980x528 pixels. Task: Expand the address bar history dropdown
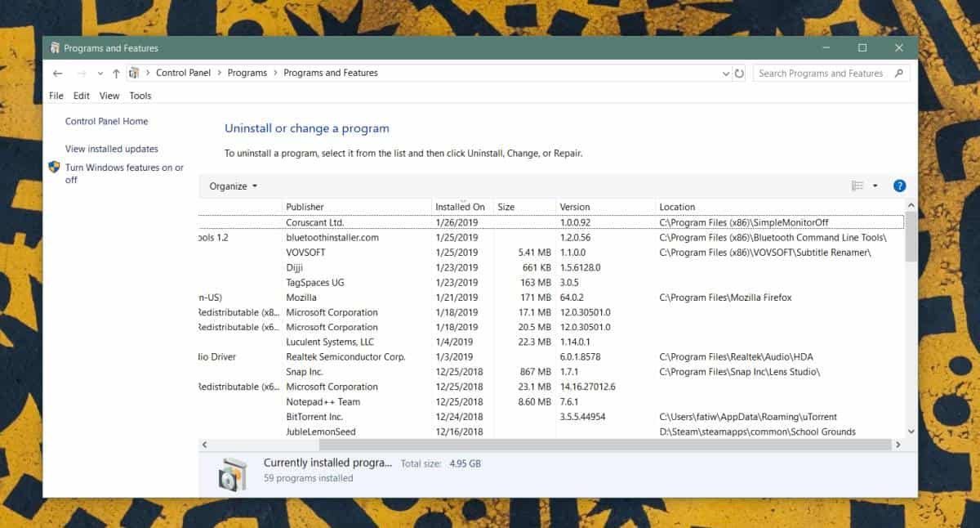(726, 74)
